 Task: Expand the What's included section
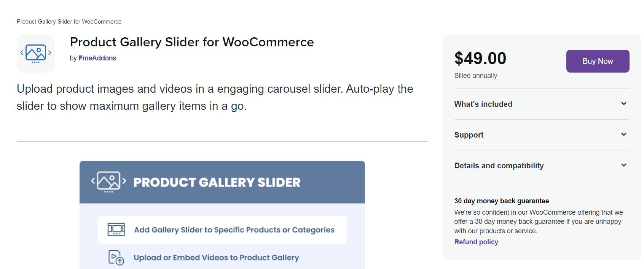coord(542,104)
